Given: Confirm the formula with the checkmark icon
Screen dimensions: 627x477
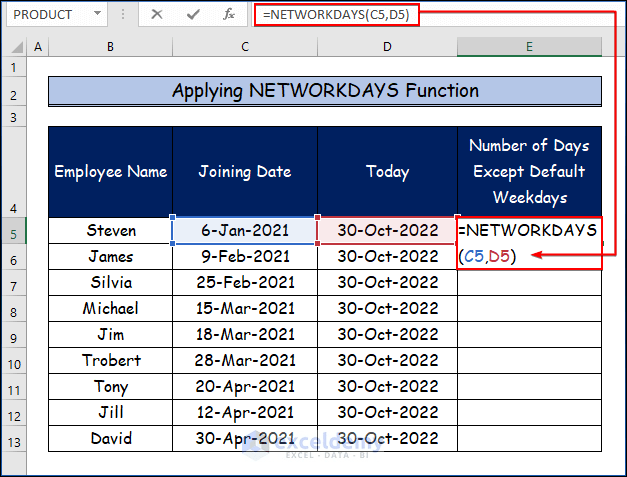Looking at the screenshot, I should point(193,14).
